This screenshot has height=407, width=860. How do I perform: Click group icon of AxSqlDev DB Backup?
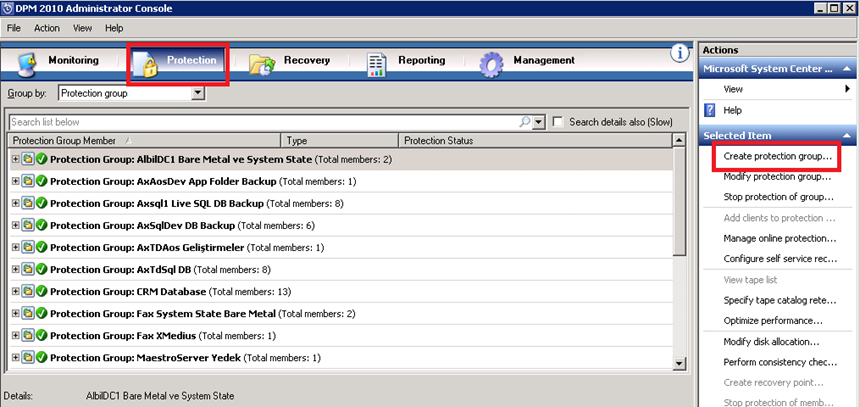[x=27, y=225]
